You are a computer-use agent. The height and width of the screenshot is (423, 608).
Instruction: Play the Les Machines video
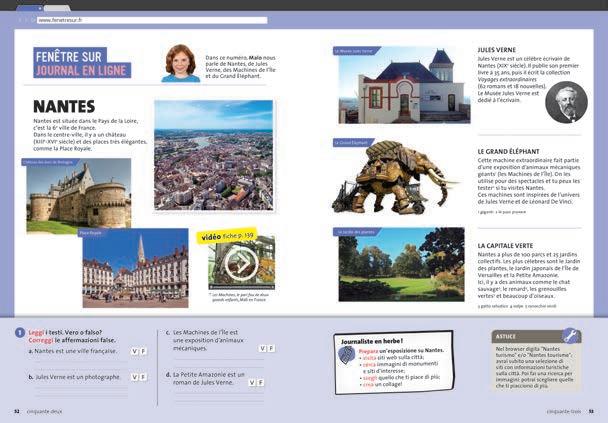242,264
